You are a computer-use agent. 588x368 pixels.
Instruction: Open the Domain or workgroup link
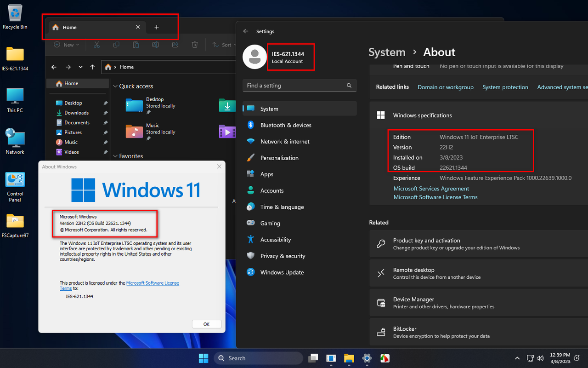446,87
